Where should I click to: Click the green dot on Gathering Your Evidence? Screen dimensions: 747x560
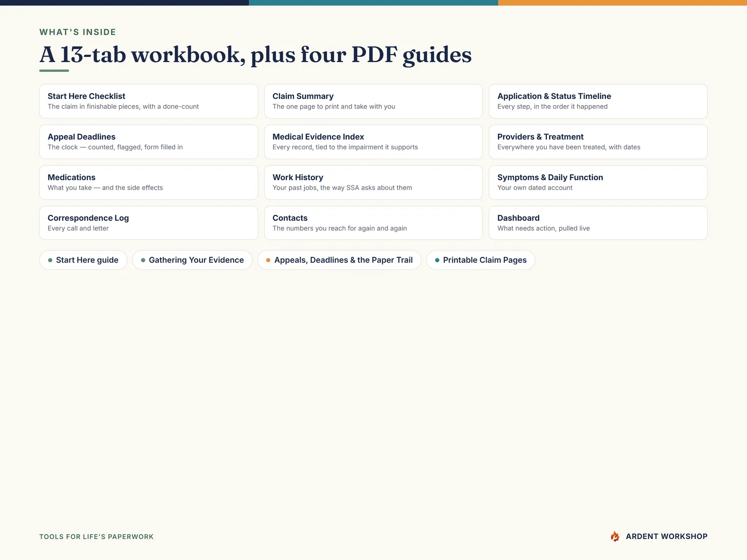pos(143,260)
